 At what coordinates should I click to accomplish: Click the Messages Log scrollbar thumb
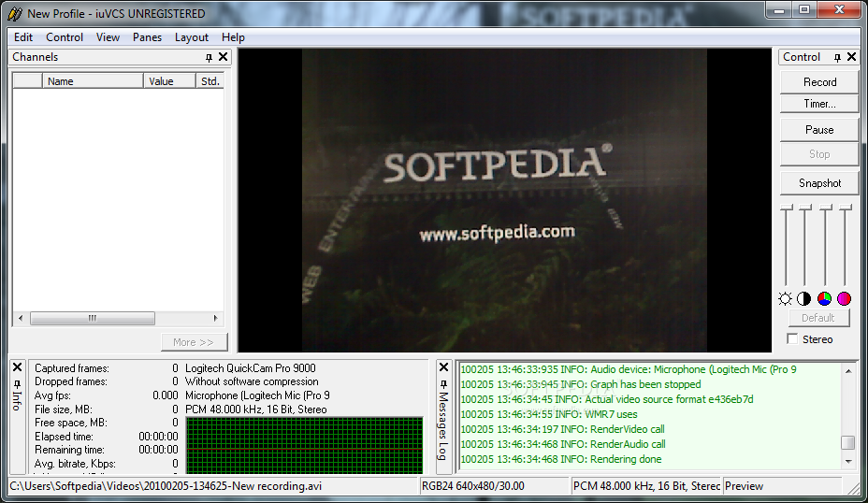[x=848, y=442]
